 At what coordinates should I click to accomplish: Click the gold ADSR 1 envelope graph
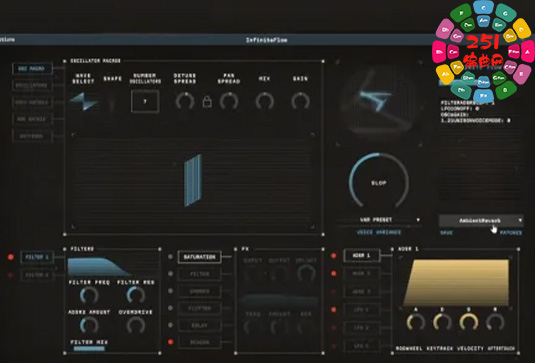(x=456, y=283)
